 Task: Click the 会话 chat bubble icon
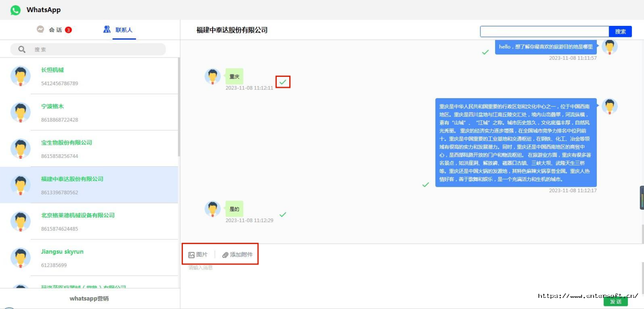(41, 29)
